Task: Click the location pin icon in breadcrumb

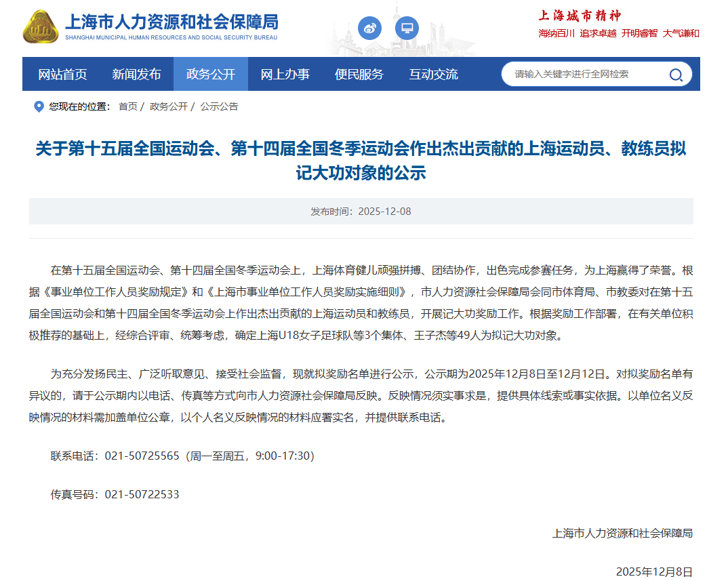Action: click(x=39, y=106)
